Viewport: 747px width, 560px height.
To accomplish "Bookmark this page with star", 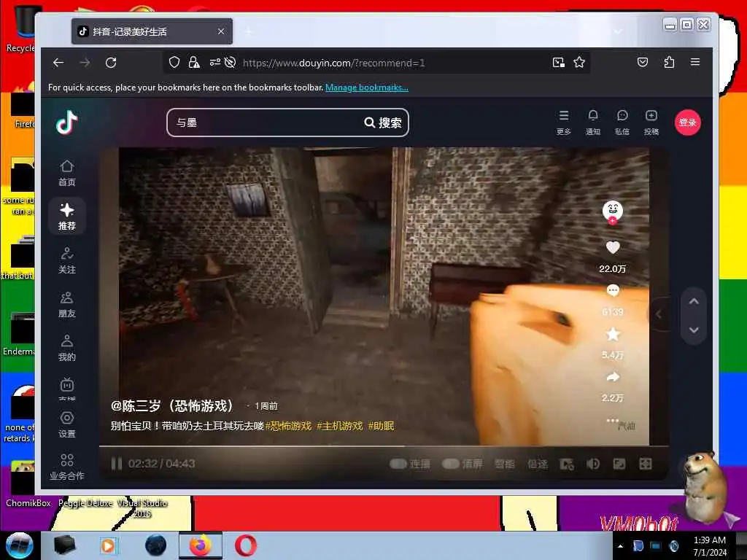I will [x=579, y=63].
